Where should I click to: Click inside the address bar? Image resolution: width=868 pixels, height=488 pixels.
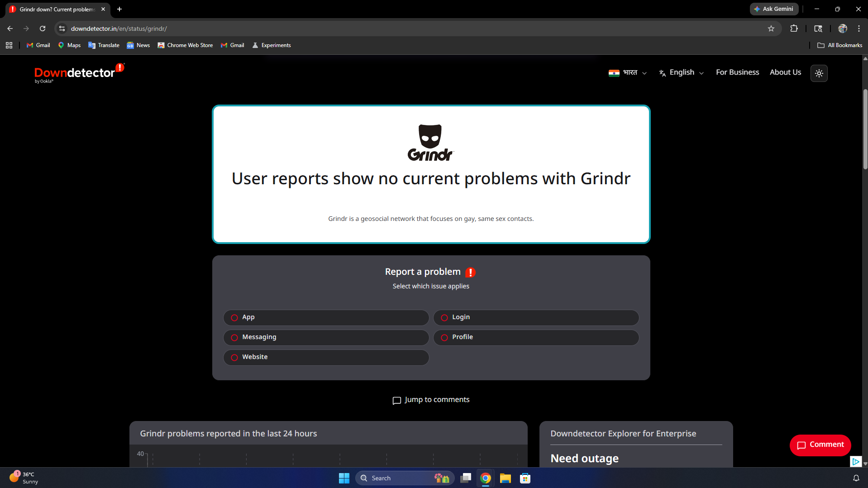click(x=272, y=28)
